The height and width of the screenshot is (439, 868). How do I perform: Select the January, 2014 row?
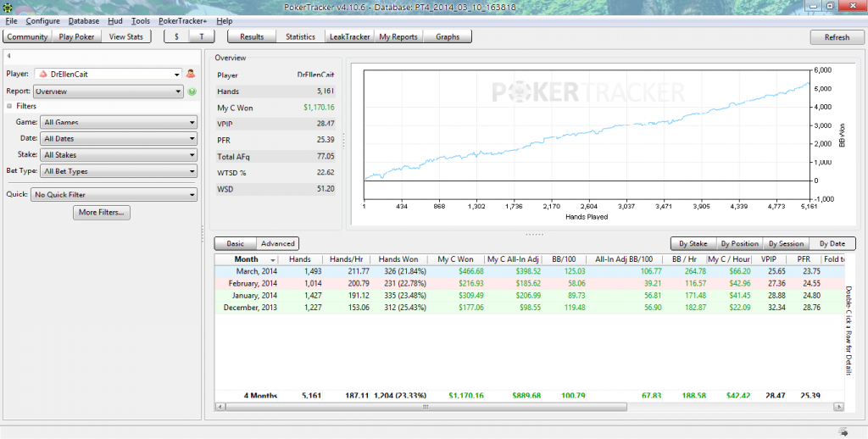530,296
